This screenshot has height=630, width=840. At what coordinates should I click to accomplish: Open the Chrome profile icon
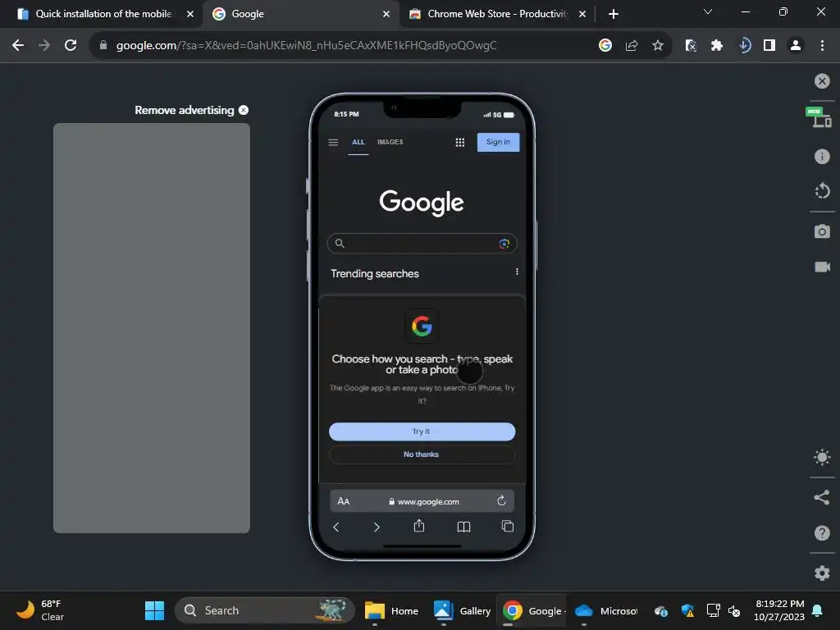796,46
